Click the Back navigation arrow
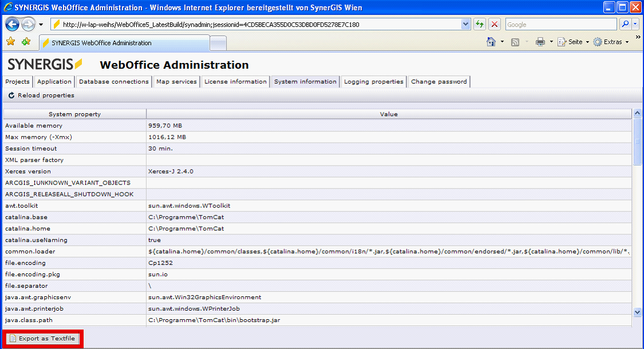The image size is (644, 349). [12, 24]
